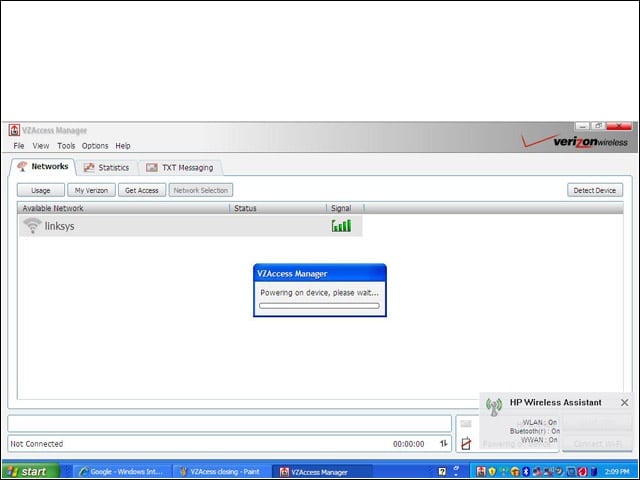The height and width of the screenshot is (480, 640).
Task: Switch to the Networks tab
Action: (42, 167)
